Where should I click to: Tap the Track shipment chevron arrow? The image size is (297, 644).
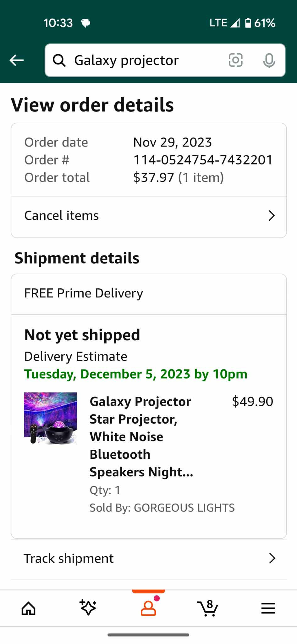pyautogui.click(x=272, y=558)
